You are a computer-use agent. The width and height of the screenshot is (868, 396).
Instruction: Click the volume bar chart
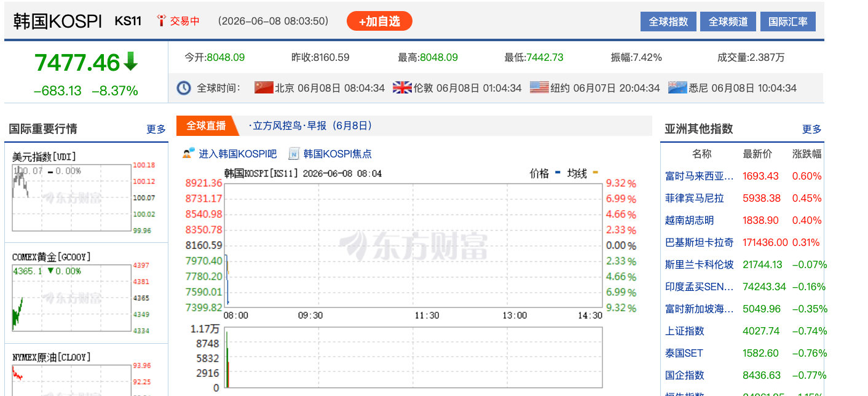coord(414,357)
